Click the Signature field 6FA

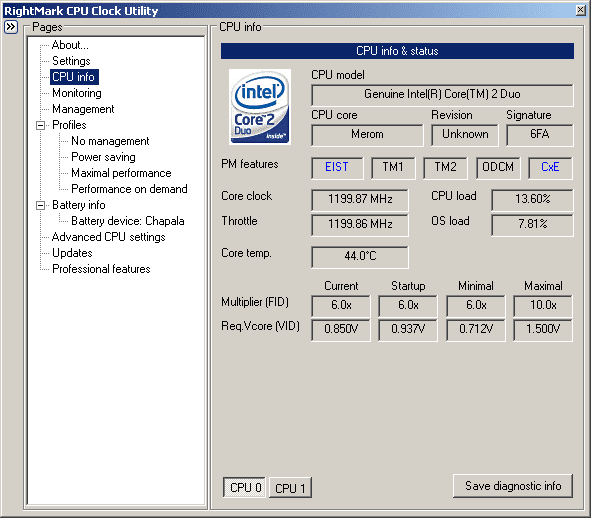tap(540, 135)
